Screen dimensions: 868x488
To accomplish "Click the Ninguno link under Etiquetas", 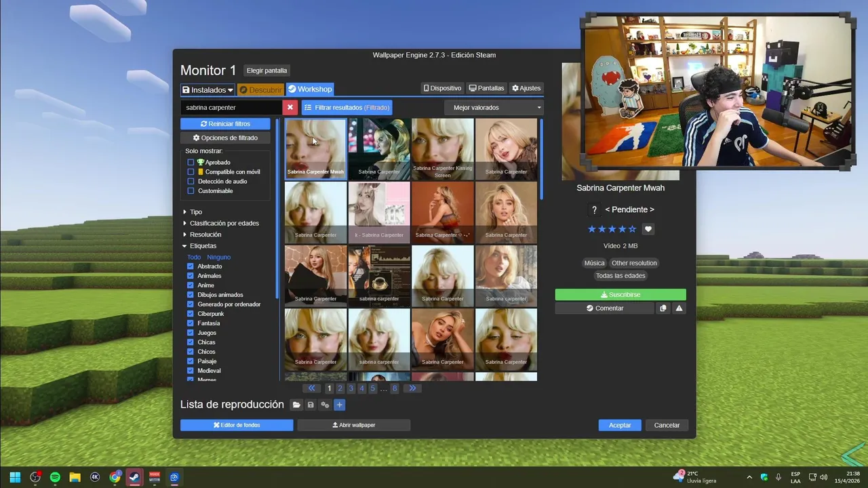I will coord(219,257).
